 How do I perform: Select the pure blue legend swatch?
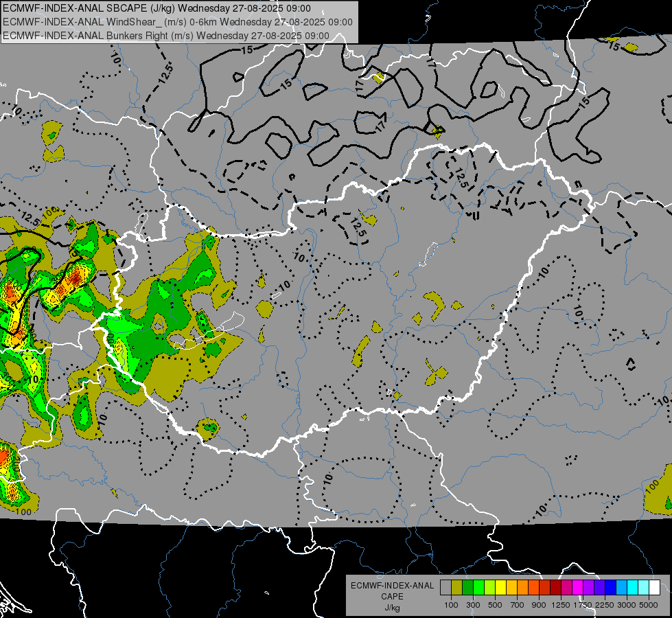click(x=611, y=588)
